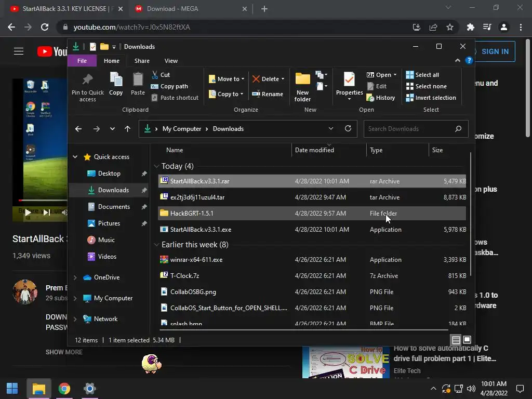
Task: Open Settings gear on taskbar
Action: pos(89,389)
